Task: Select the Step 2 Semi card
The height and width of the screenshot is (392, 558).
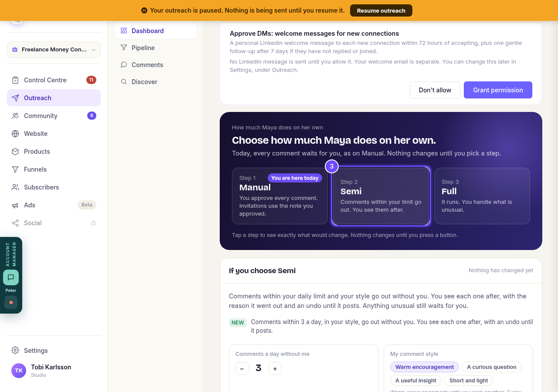Action: click(x=381, y=196)
